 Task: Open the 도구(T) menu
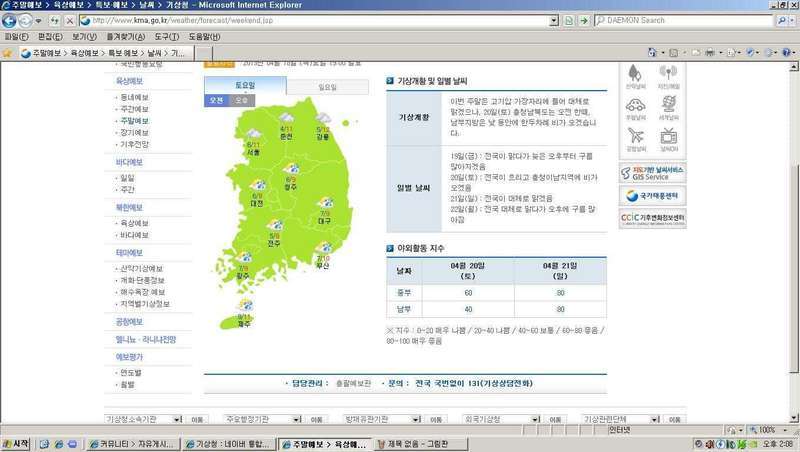(x=167, y=37)
